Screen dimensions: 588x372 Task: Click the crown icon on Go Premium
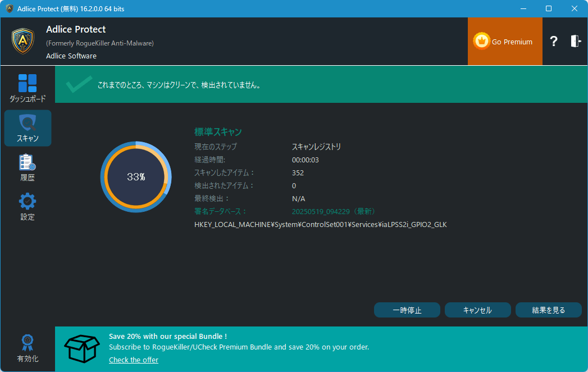[x=481, y=41]
